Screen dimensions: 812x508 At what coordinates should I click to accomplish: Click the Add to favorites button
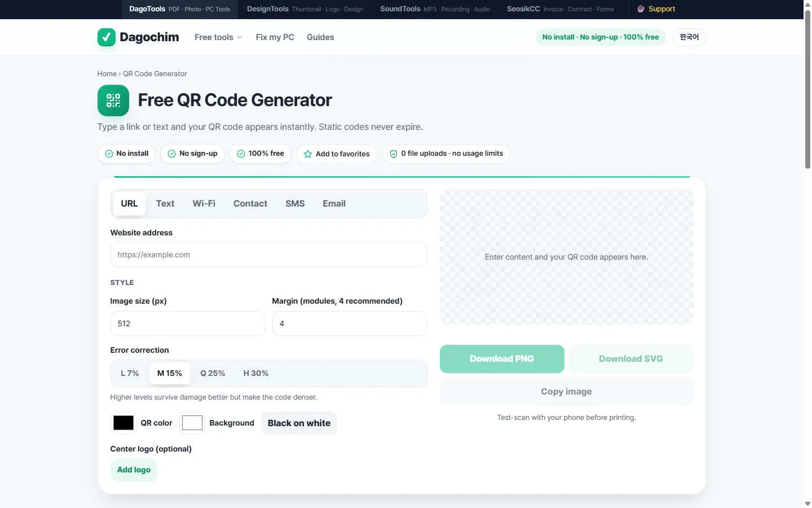tap(337, 154)
